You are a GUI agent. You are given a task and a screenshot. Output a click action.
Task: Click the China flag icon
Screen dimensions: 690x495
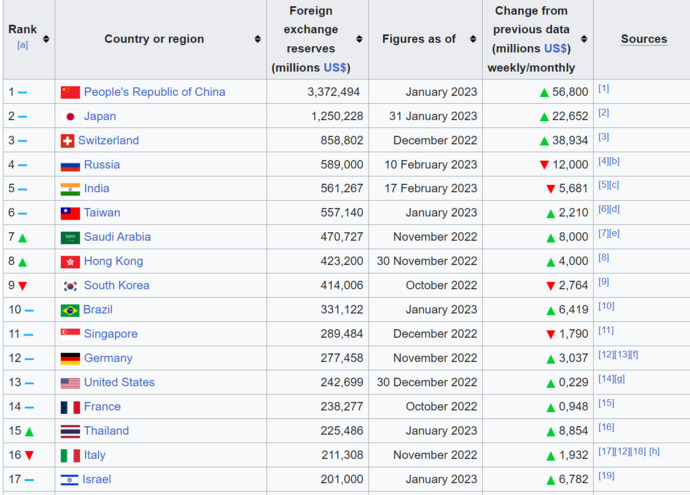click(70, 92)
